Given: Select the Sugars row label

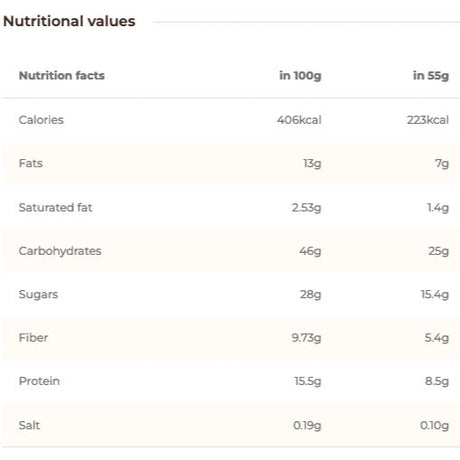Looking at the screenshot, I should pyautogui.click(x=38, y=294).
